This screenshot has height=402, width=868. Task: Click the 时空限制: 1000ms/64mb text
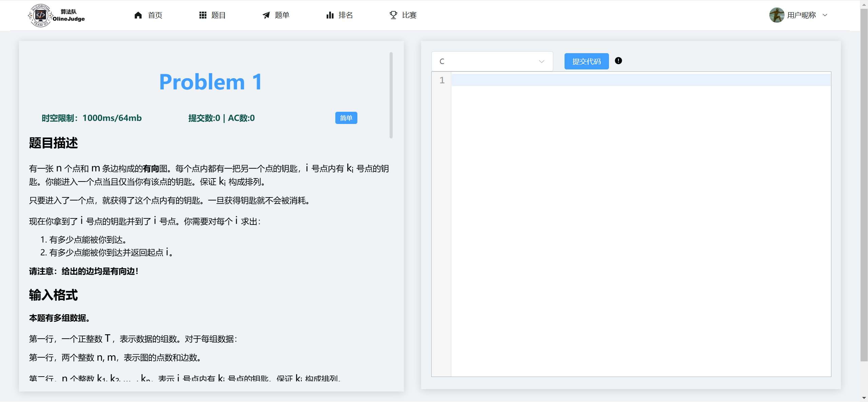click(92, 118)
